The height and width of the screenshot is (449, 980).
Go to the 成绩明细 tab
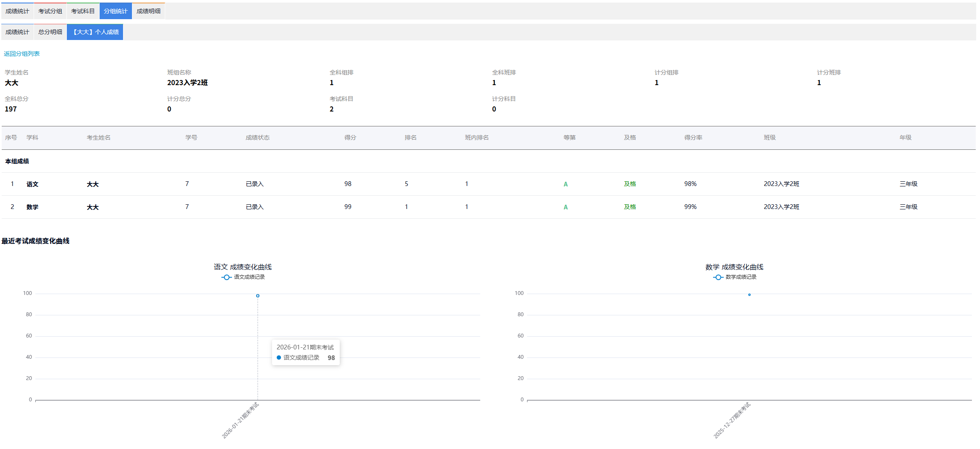[149, 11]
